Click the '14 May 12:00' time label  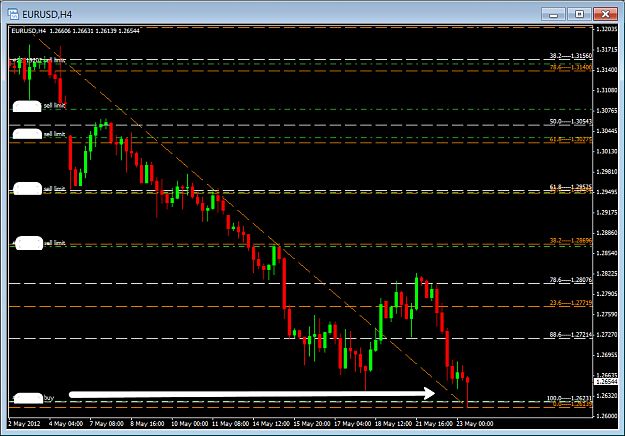[271, 424]
